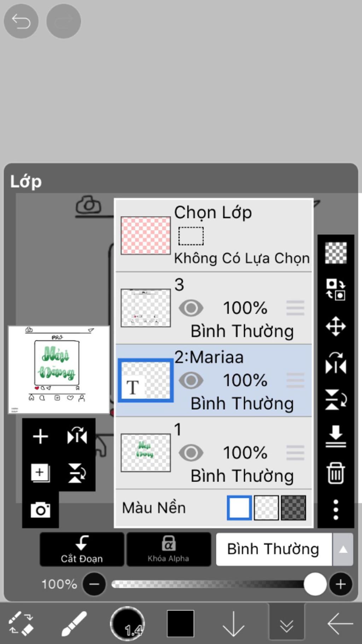The image size is (362, 644).
Task: Toggle visibility of the 2:Mariaa layer
Action: pyautogui.click(x=191, y=380)
